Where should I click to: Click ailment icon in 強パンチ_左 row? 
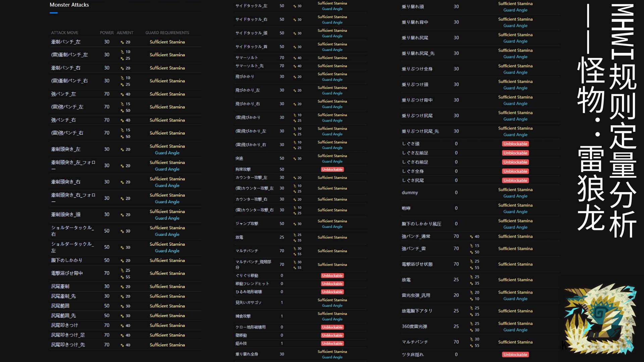pyautogui.click(x=122, y=95)
